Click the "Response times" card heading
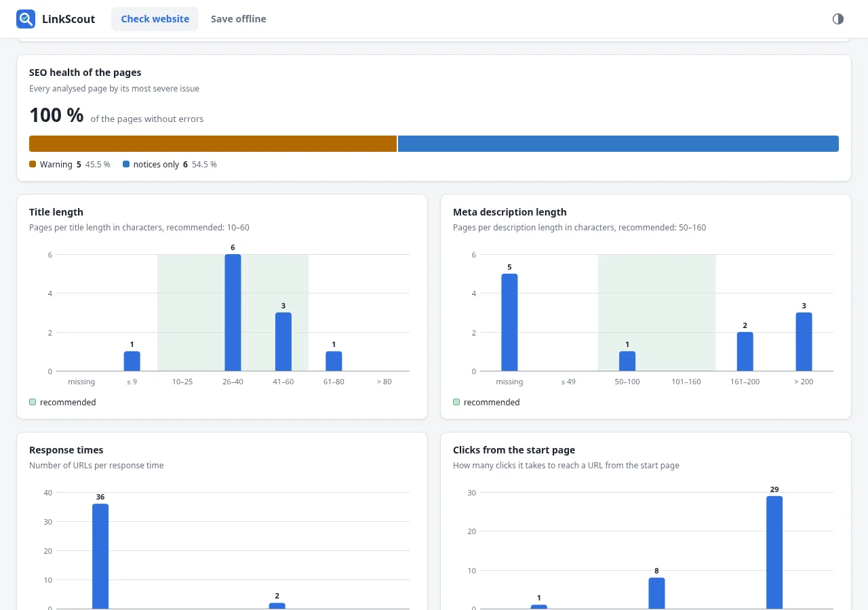This screenshot has height=610, width=868. [66, 450]
